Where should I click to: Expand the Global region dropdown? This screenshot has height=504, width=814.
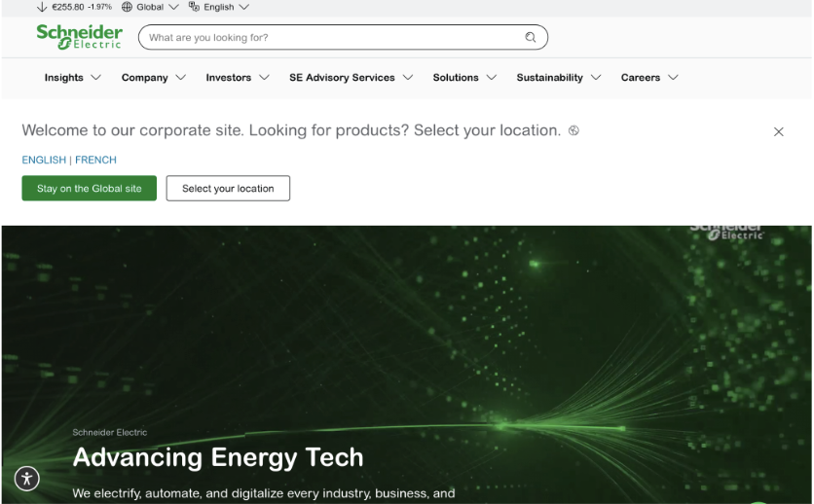(x=174, y=7)
